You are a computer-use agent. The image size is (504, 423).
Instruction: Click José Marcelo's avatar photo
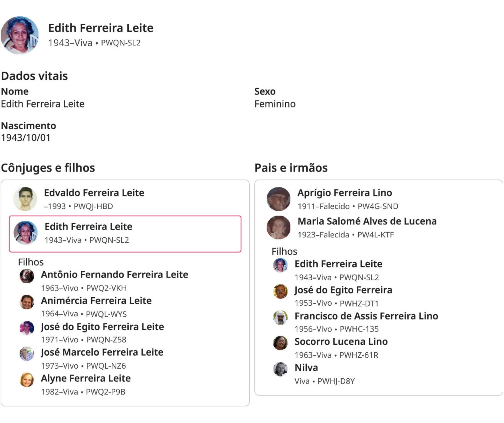[27, 354]
